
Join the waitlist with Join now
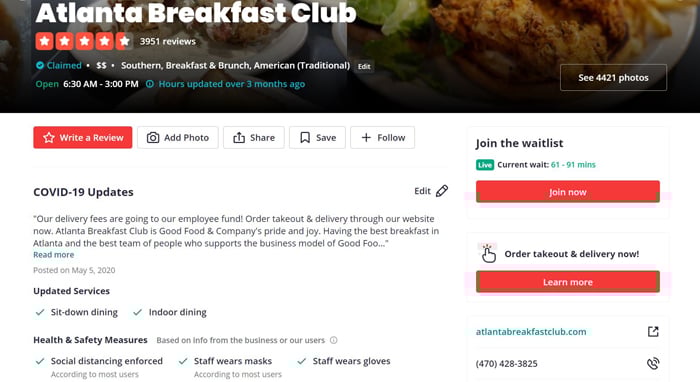point(567,192)
